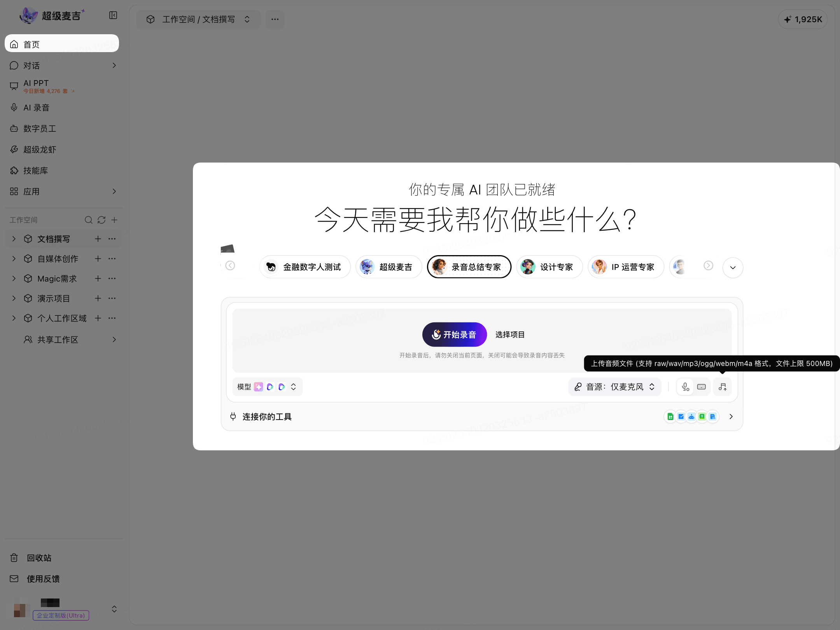Select the 超级麦吉 agent
840x630 pixels.
tap(388, 267)
